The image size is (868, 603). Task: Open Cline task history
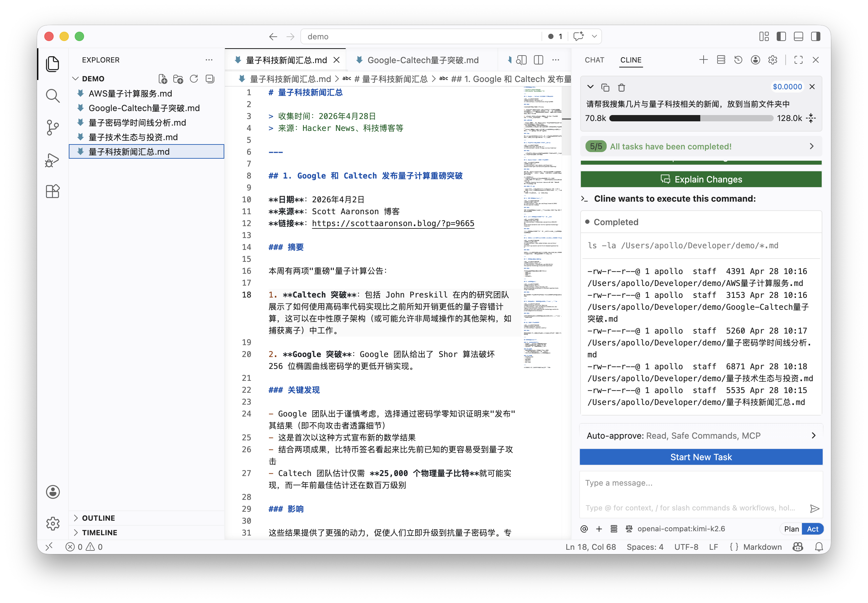(738, 60)
